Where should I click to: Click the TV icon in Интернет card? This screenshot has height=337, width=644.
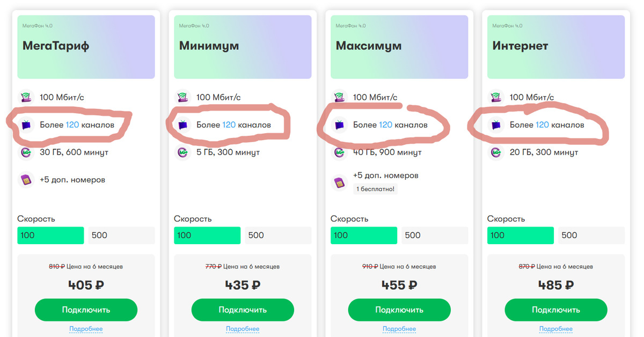496,125
